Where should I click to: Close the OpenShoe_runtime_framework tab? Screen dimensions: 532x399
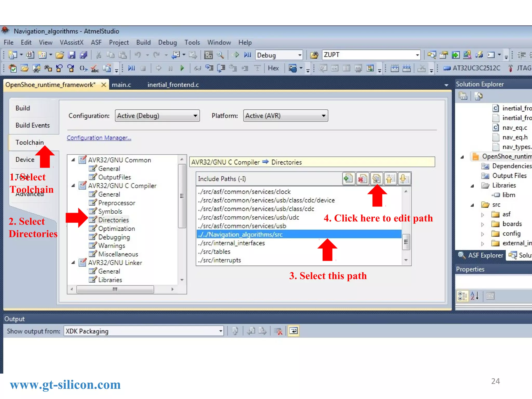103,85
